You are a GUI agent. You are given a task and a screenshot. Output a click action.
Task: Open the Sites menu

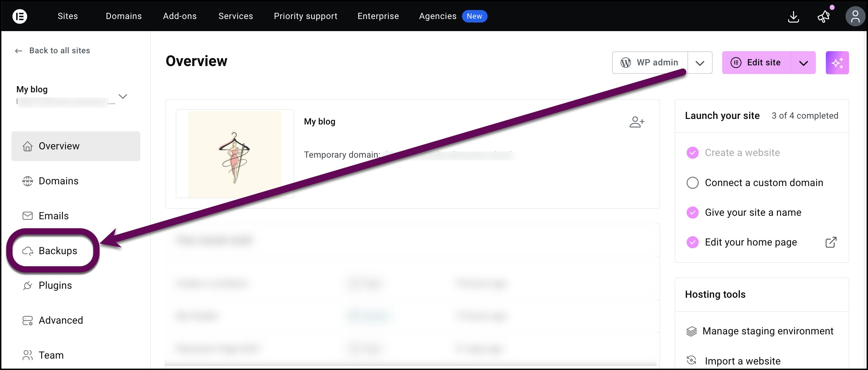click(67, 16)
